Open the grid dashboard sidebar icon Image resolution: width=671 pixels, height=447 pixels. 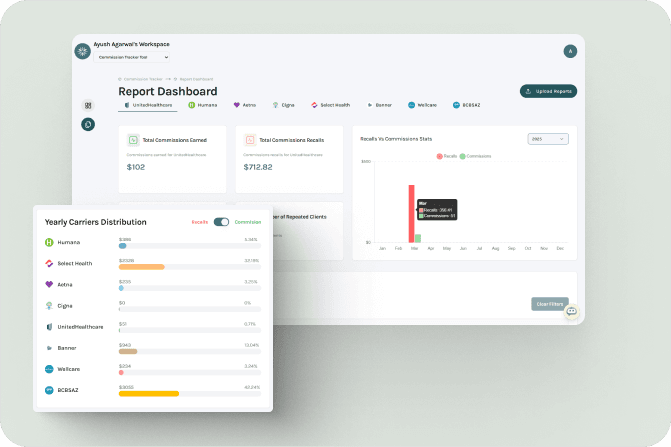88,105
